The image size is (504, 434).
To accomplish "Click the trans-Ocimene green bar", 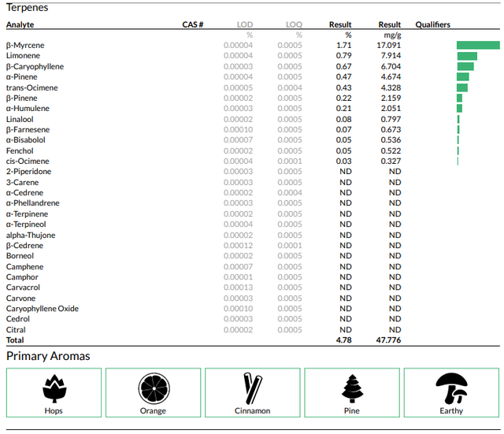I will [462, 87].
